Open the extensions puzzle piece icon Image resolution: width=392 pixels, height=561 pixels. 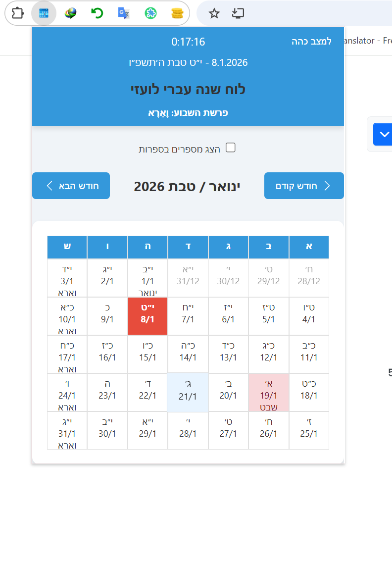pos(17,13)
